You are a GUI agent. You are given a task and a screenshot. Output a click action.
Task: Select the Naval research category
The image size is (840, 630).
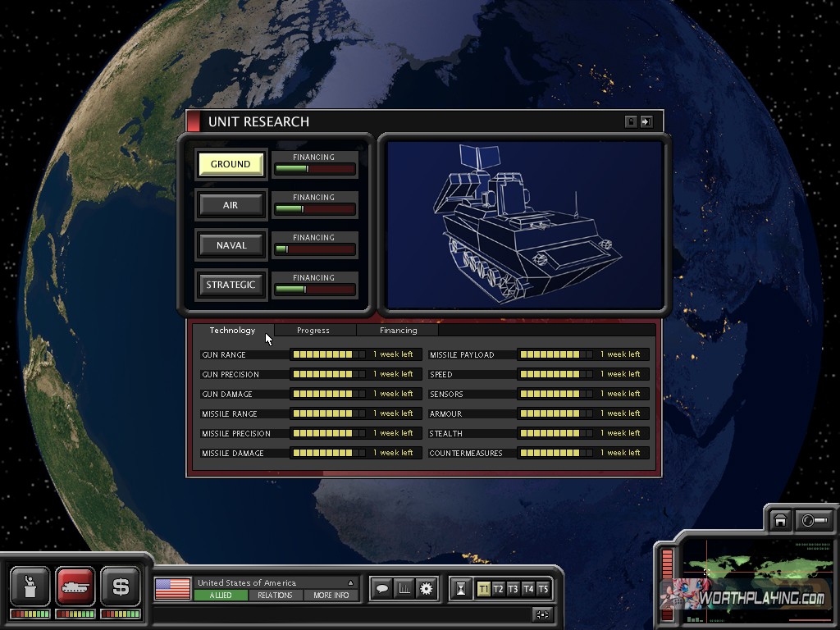231,244
